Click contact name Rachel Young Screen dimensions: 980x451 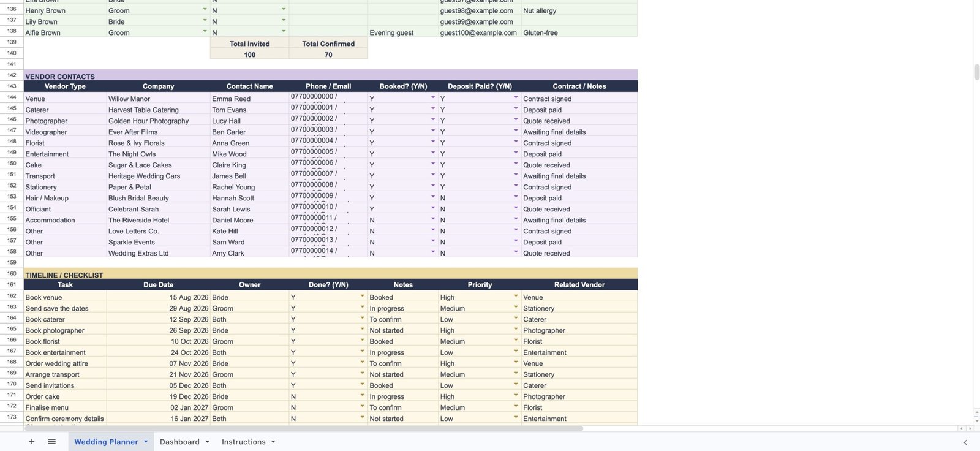[249, 187]
